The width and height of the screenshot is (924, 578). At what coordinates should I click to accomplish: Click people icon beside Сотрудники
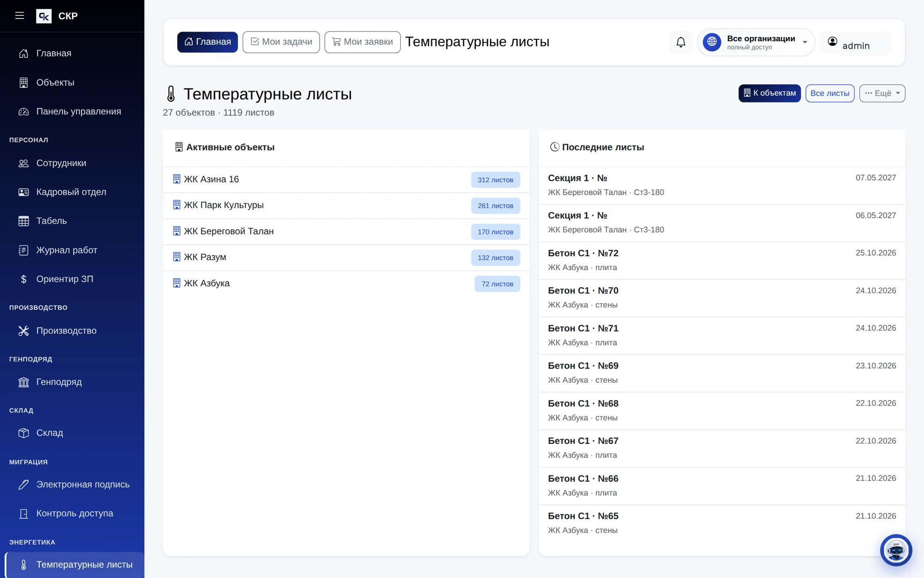24,163
